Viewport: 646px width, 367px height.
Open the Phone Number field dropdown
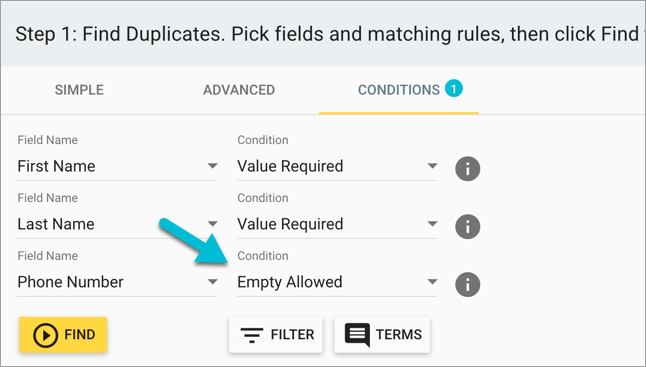(x=117, y=282)
